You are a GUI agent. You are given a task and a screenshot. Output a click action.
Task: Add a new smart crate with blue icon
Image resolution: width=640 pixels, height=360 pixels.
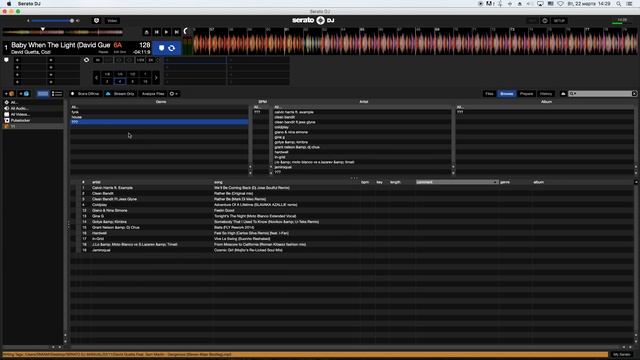pyautogui.click(x=24, y=94)
